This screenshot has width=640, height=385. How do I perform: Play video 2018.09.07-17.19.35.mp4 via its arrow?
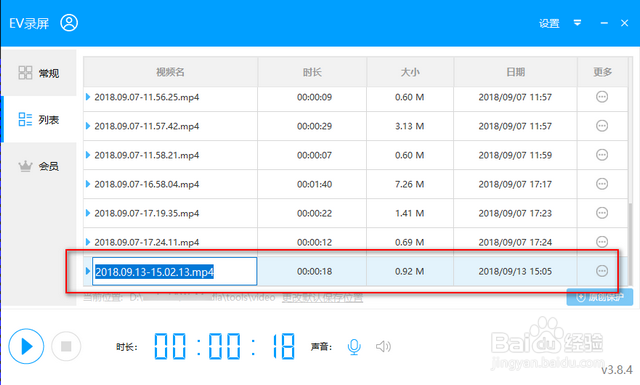coord(88,213)
